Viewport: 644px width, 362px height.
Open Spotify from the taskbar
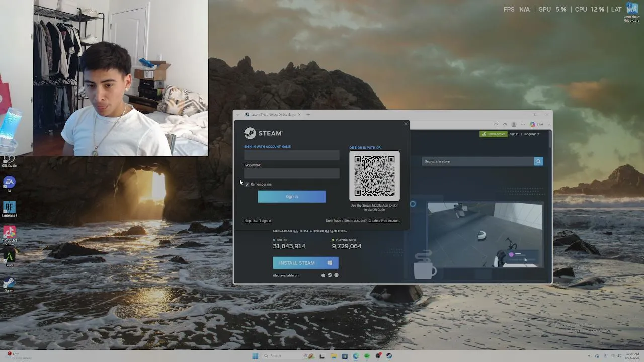pos(367,356)
